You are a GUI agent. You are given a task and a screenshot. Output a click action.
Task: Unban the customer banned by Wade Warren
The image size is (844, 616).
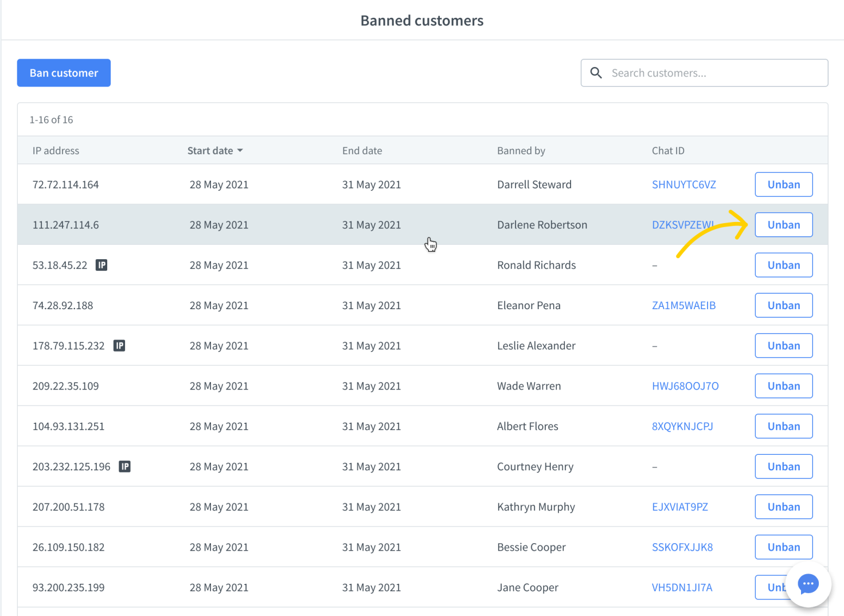783,386
